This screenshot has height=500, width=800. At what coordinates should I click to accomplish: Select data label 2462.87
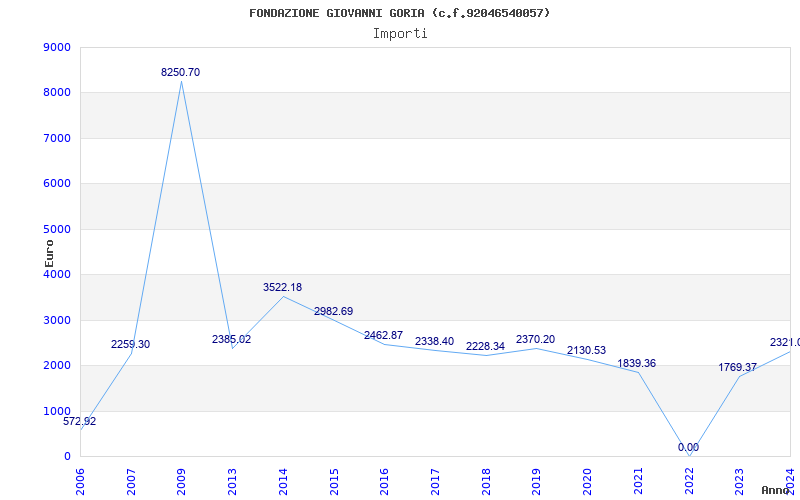tap(384, 335)
